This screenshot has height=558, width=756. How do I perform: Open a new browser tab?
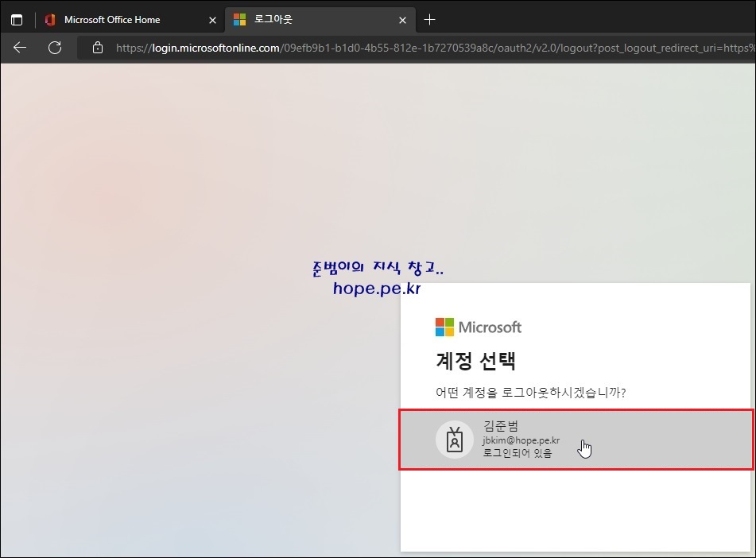click(x=429, y=20)
